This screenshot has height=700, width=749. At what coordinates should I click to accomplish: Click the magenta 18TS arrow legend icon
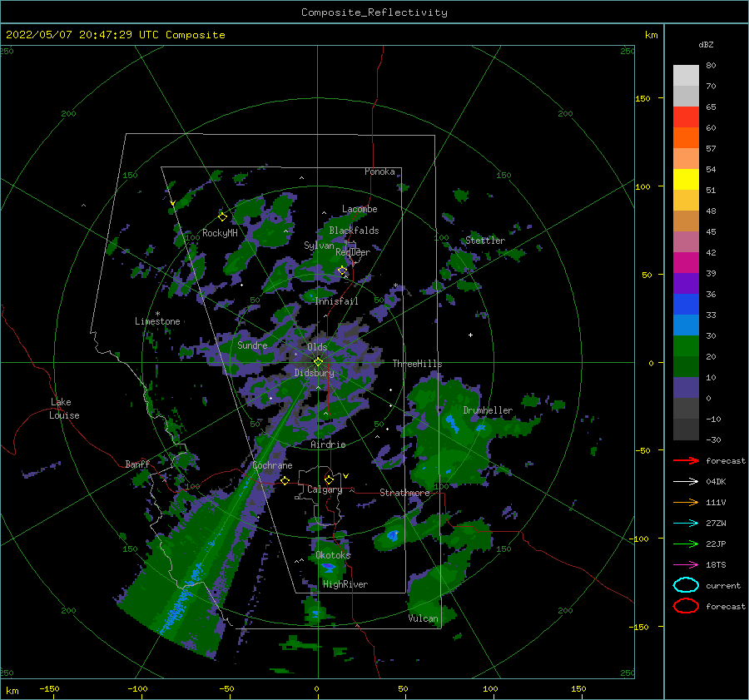coord(686,565)
